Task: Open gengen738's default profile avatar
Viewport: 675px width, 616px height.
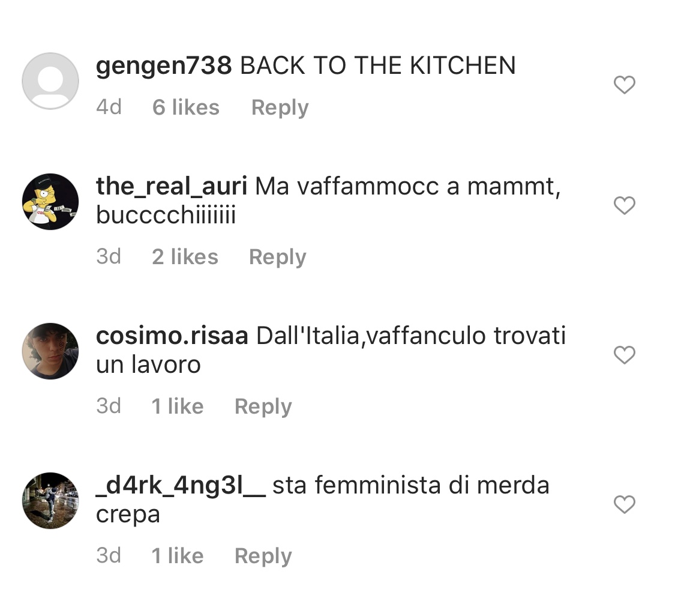Action: click(50, 81)
